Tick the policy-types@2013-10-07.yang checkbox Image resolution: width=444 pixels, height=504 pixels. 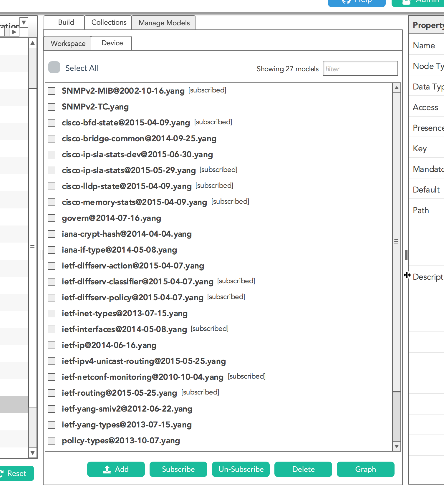pyautogui.click(x=52, y=441)
